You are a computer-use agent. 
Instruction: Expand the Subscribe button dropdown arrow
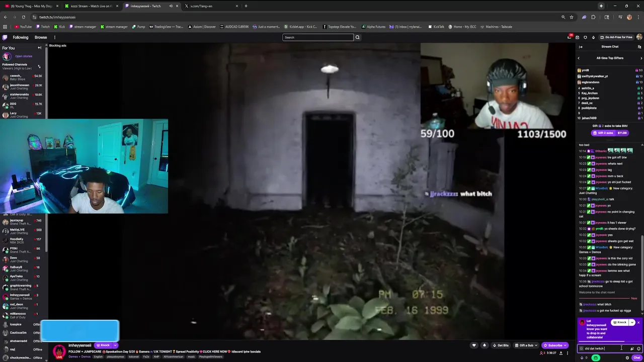click(566, 345)
